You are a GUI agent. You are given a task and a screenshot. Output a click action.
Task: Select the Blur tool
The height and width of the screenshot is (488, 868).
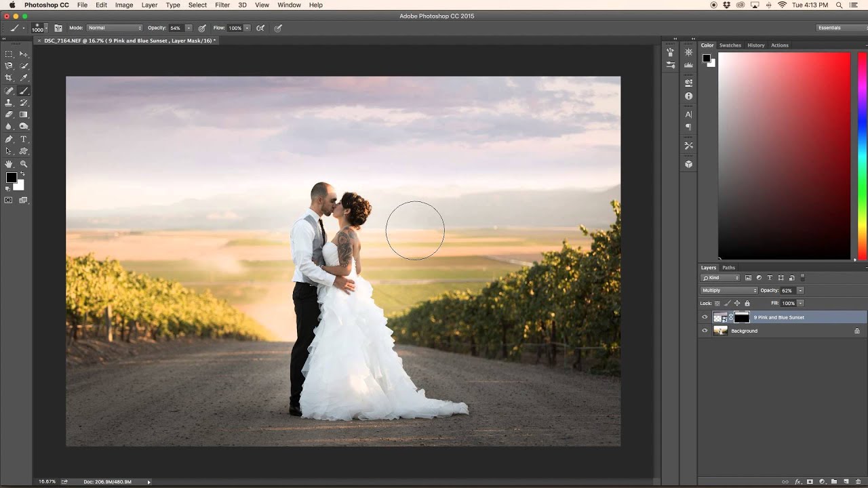click(x=9, y=126)
